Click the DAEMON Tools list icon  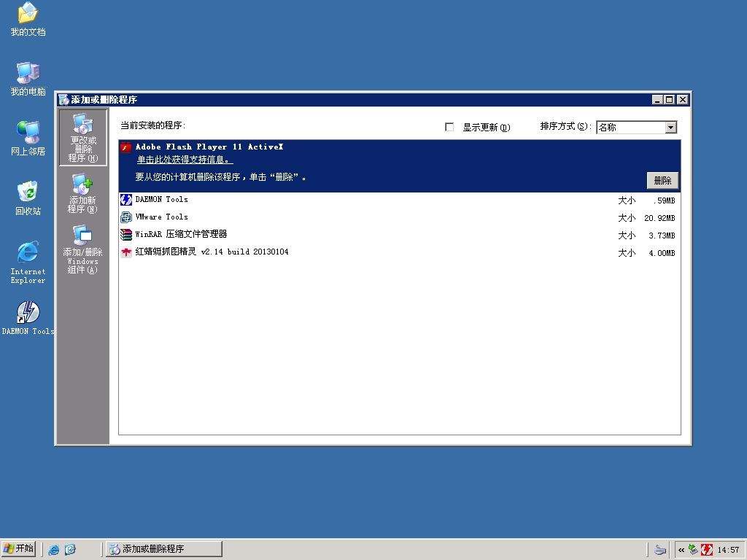[x=125, y=200]
